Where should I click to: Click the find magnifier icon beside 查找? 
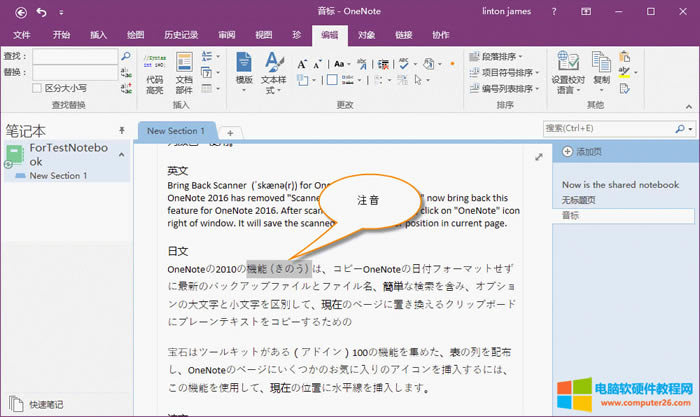tap(127, 56)
